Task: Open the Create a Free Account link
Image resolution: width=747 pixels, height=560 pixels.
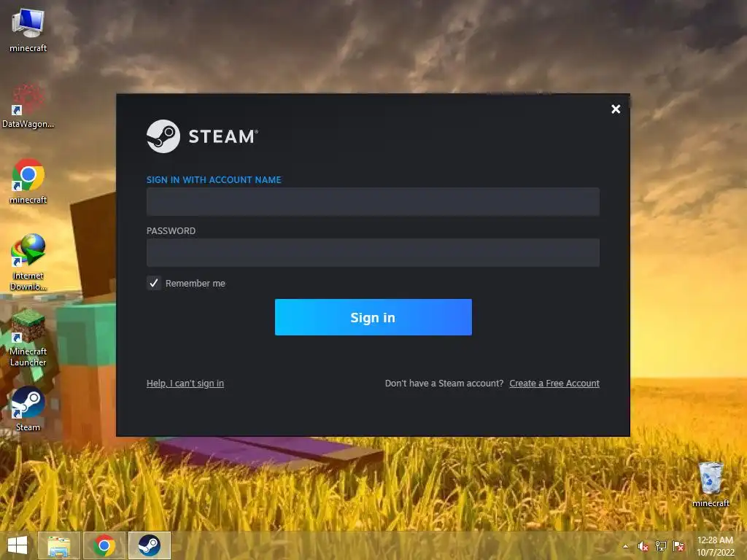Action: tap(554, 384)
